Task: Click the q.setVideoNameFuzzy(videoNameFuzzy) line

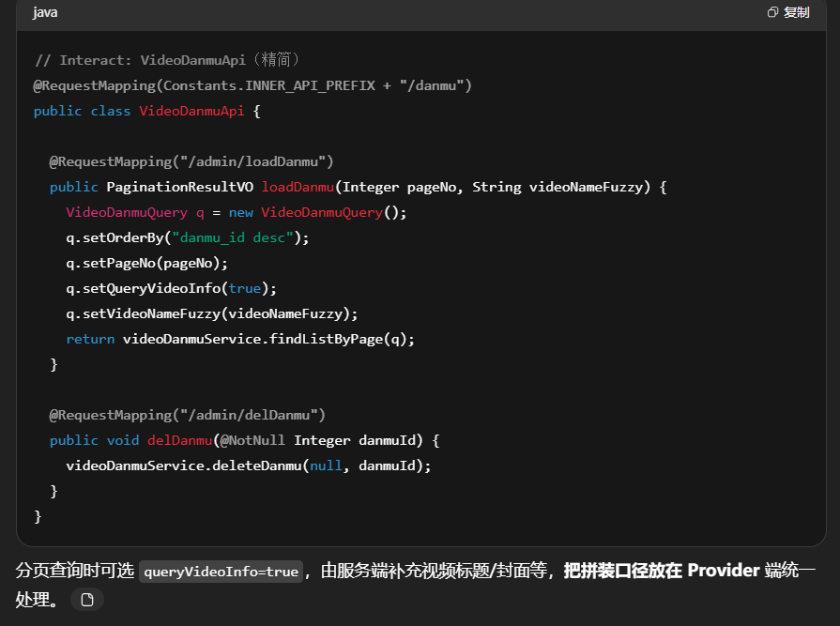Action: (211, 313)
